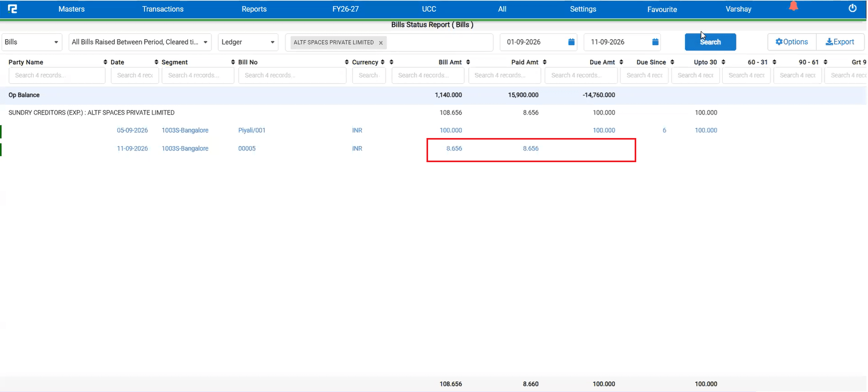The height and width of the screenshot is (392, 868).
Task: Focus the Paid Amt search filter
Action: click(x=505, y=76)
